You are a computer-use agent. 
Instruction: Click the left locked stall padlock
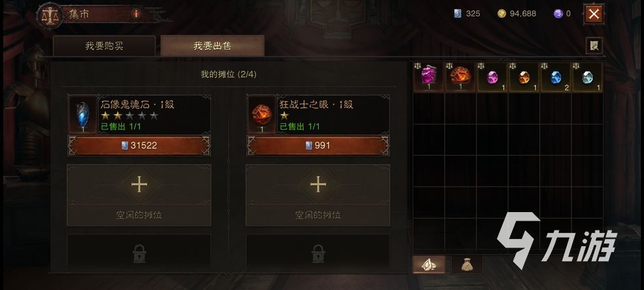pos(139,253)
